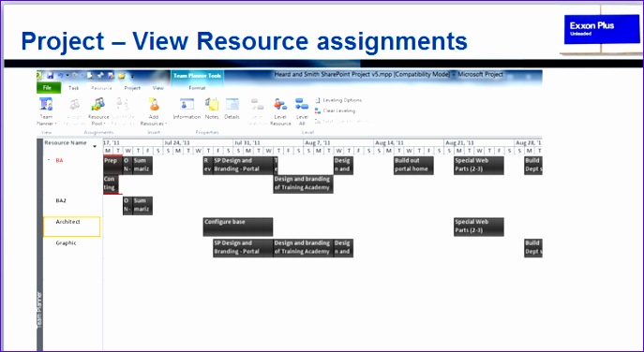Select the Rev task block for BA
This screenshot has width=644, height=352.
208,166
